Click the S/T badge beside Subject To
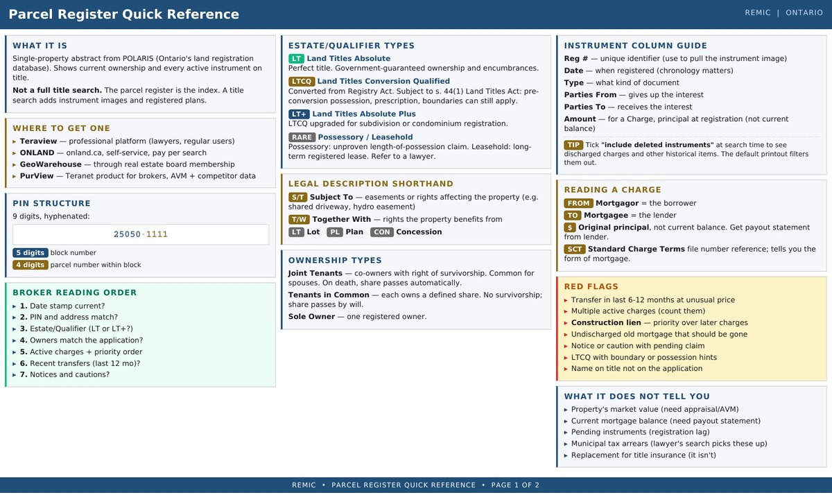Screen dimensions: 832x504 tap(297, 198)
